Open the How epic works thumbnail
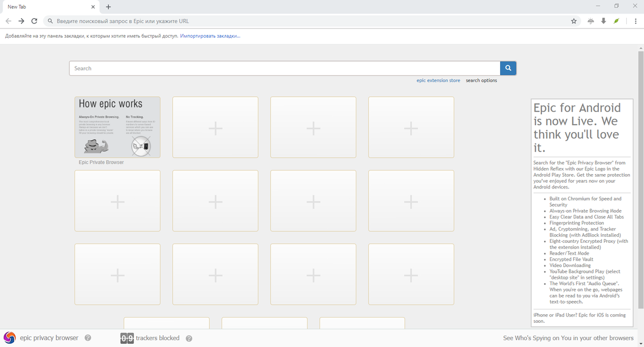This screenshot has width=644, height=347. click(x=118, y=127)
